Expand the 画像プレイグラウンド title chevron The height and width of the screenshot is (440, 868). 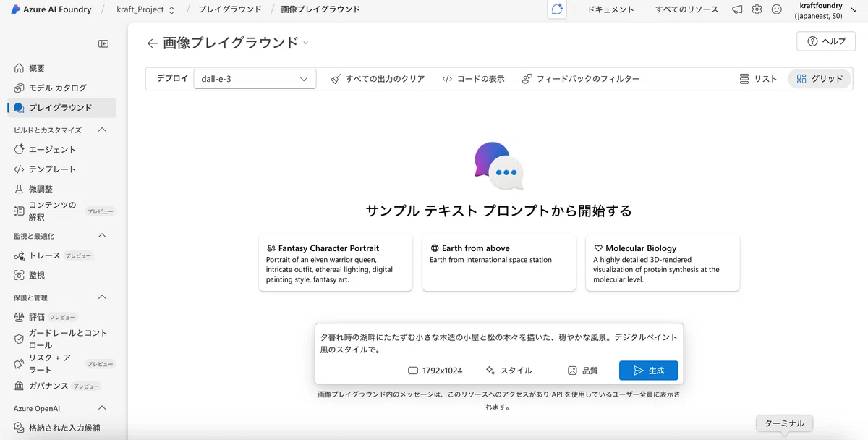click(306, 43)
